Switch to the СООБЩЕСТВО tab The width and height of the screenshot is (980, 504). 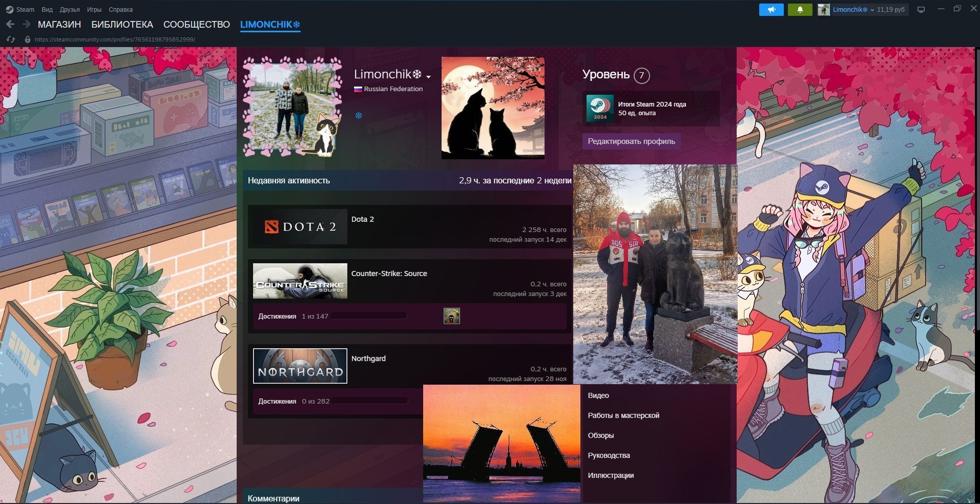pyautogui.click(x=197, y=25)
